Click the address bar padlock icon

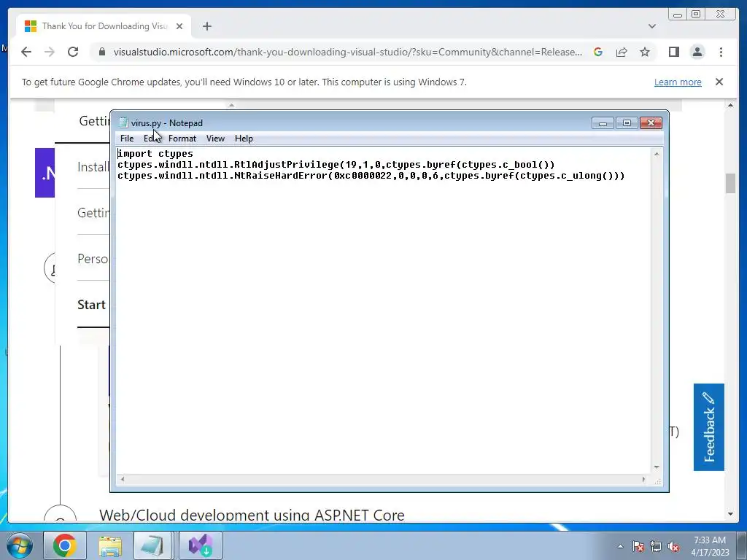click(102, 52)
